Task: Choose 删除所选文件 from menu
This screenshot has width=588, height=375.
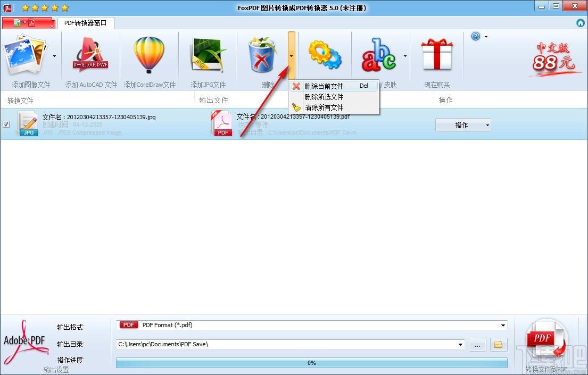Action: (333, 97)
